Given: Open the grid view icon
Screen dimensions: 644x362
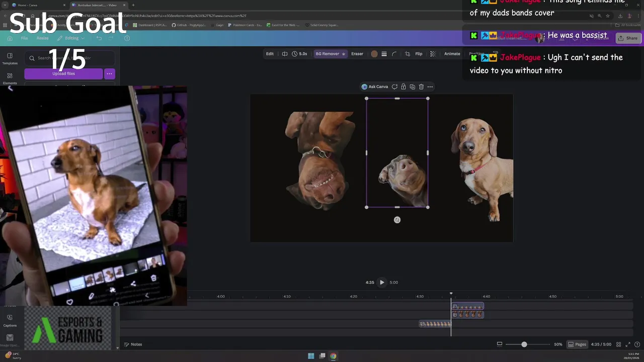Looking at the screenshot, I should point(619,344).
